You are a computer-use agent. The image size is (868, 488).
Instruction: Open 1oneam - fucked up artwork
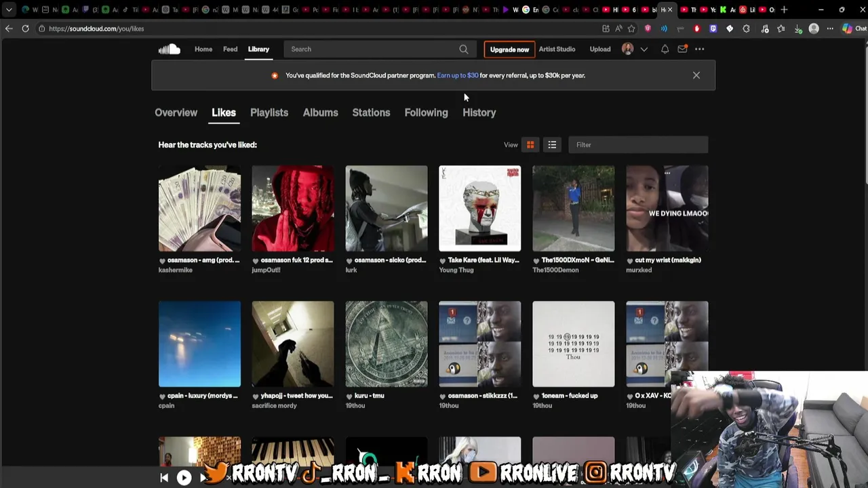pos(574,344)
